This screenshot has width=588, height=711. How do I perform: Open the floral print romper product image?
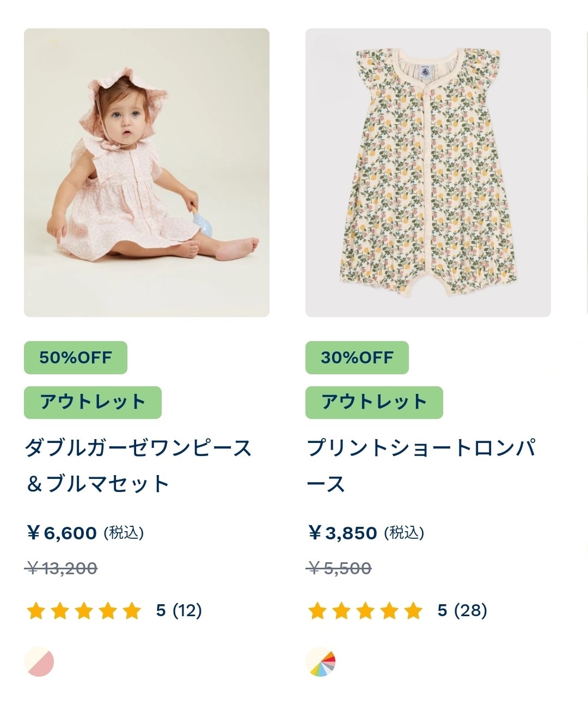coord(428,173)
